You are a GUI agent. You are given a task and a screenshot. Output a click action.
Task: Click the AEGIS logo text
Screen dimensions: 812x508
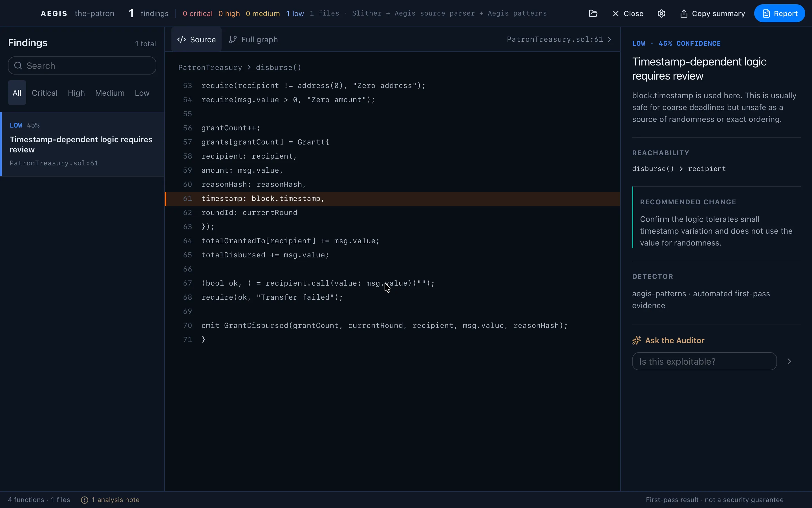pos(54,14)
